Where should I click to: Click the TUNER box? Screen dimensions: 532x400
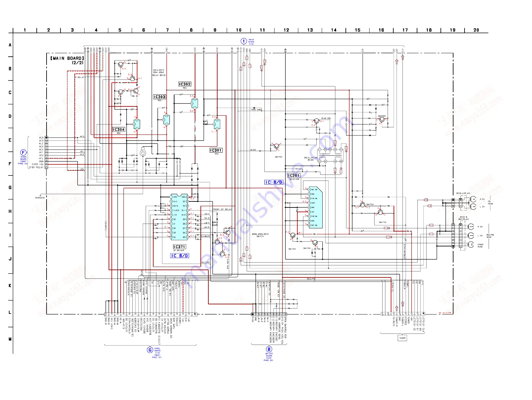(x=402, y=338)
